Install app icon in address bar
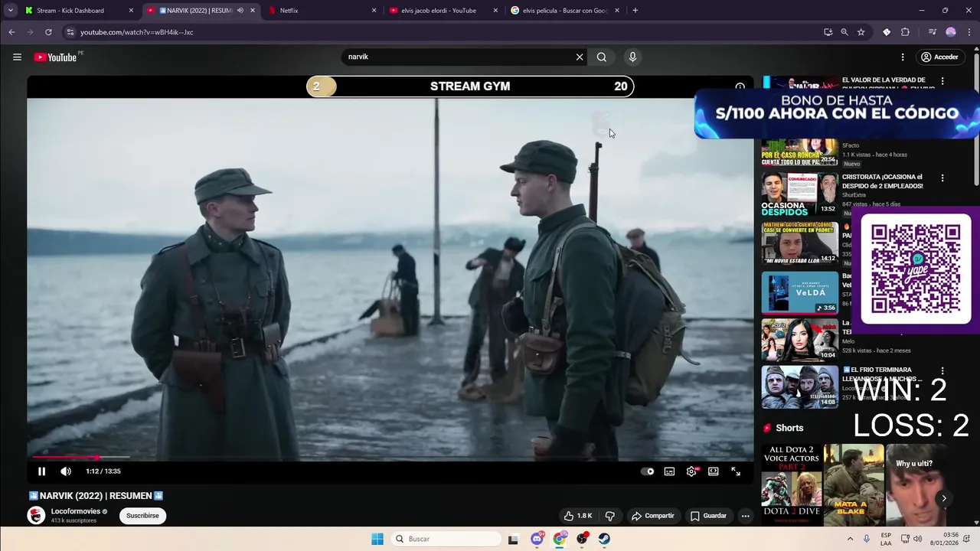The width and height of the screenshot is (980, 551). pos(828,32)
